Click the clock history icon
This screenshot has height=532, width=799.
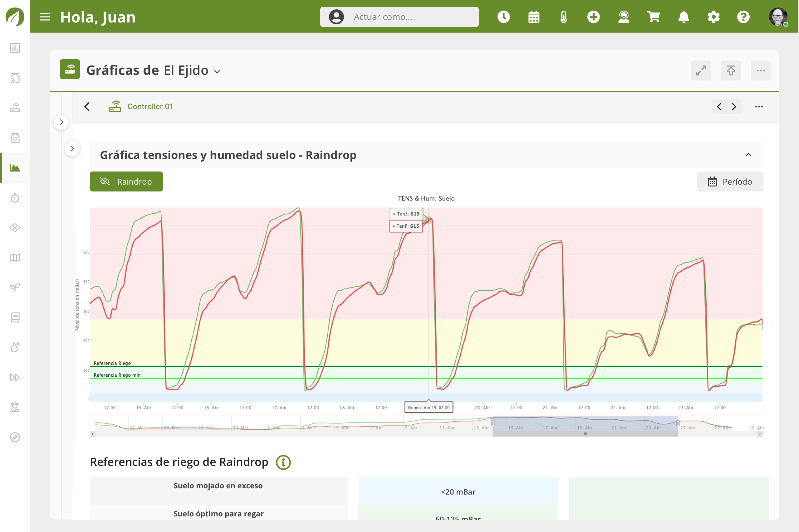coord(503,17)
